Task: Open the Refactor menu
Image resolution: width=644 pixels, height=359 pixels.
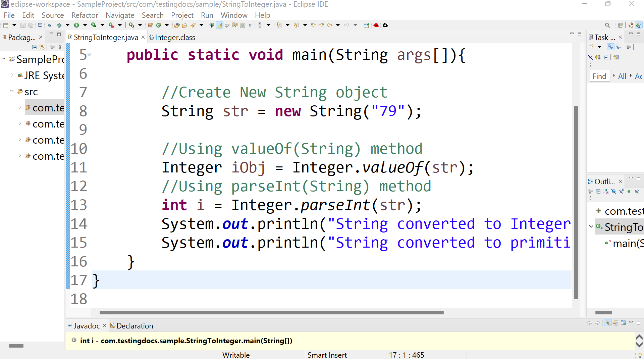Action: pyautogui.click(x=85, y=15)
